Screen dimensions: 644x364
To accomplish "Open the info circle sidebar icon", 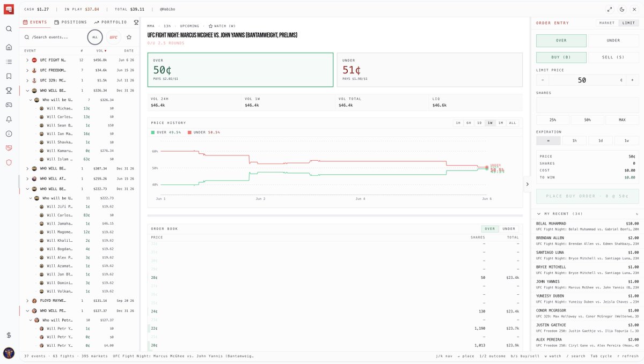I will [x=9, y=133].
